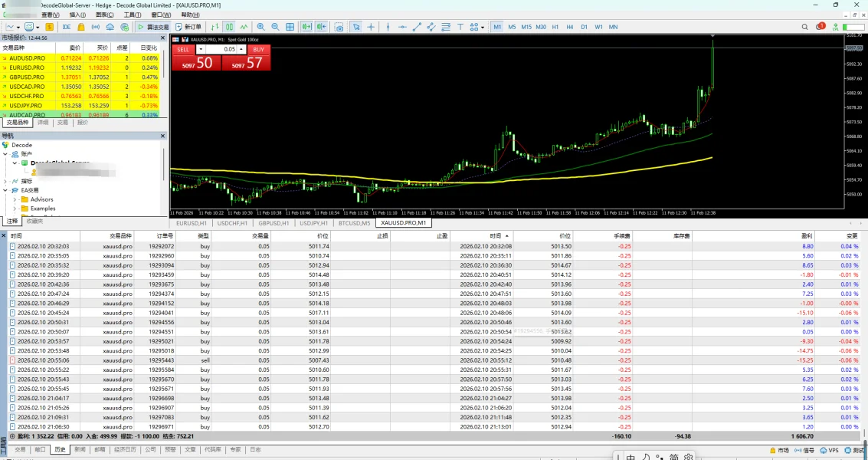Click the 0.05 lot size input field
Viewport: 868px width, 460px height.
tap(227, 49)
